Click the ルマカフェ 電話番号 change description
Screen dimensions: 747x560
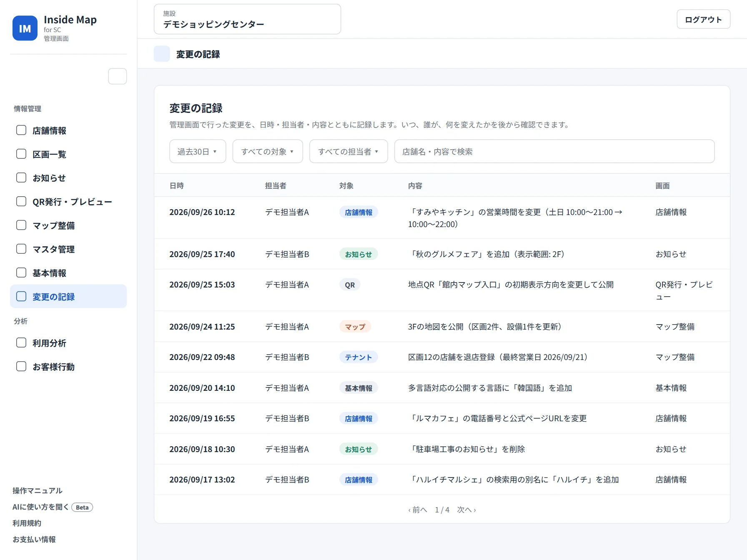[498, 418]
